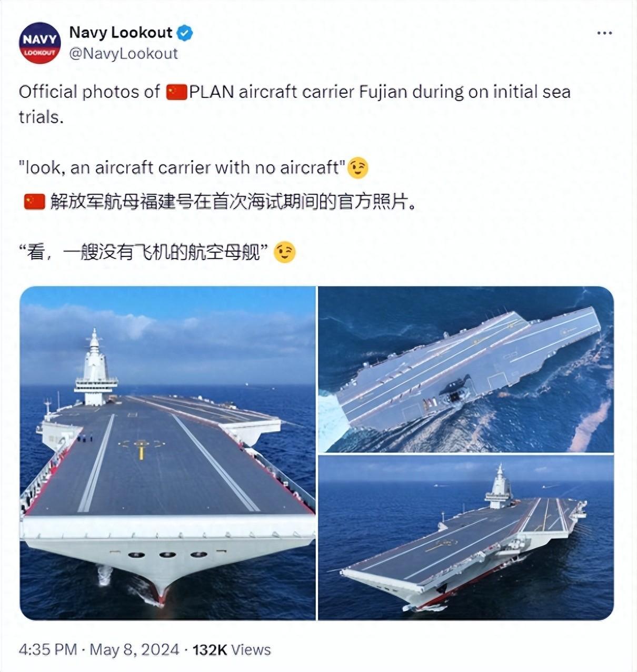Screen dimensions: 637x672
Task: Open the side-angle carrier photo at bottom right
Action: [x=466, y=537]
